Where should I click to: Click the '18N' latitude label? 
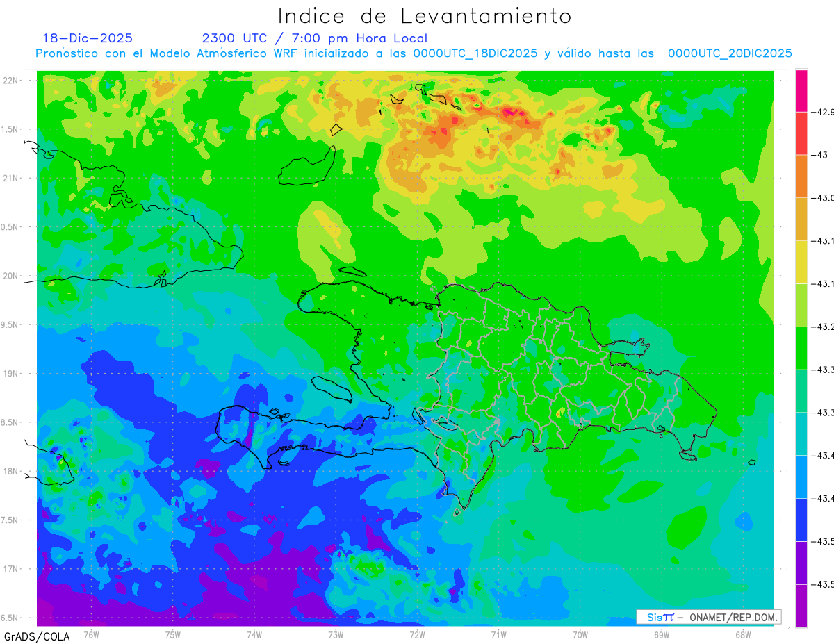(12, 471)
